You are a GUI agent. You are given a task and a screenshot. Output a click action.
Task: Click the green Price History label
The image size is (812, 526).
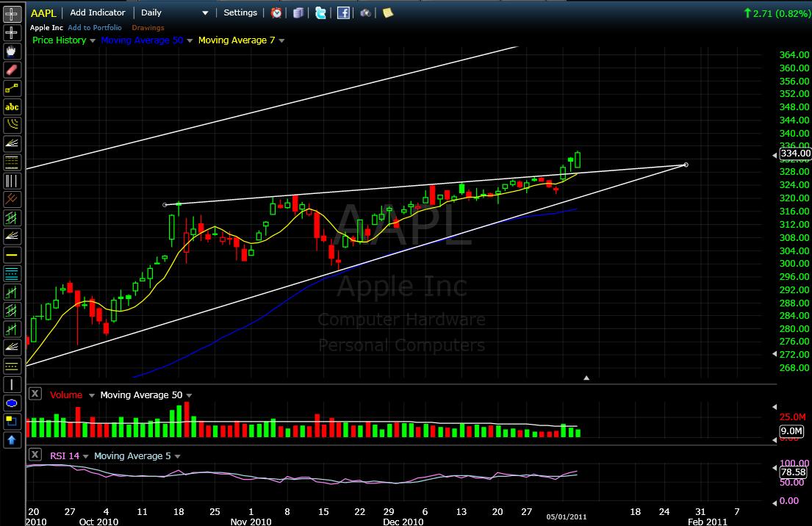(x=59, y=40)
